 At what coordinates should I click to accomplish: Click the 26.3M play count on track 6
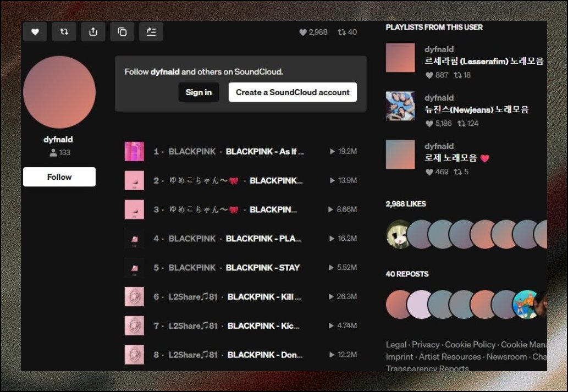[x=343, y=296]
